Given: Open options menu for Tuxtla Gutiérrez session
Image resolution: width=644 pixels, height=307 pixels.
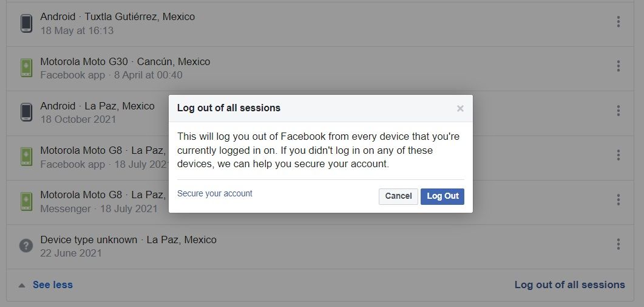Looking at the screenshot, I should [x=618, y=22].
